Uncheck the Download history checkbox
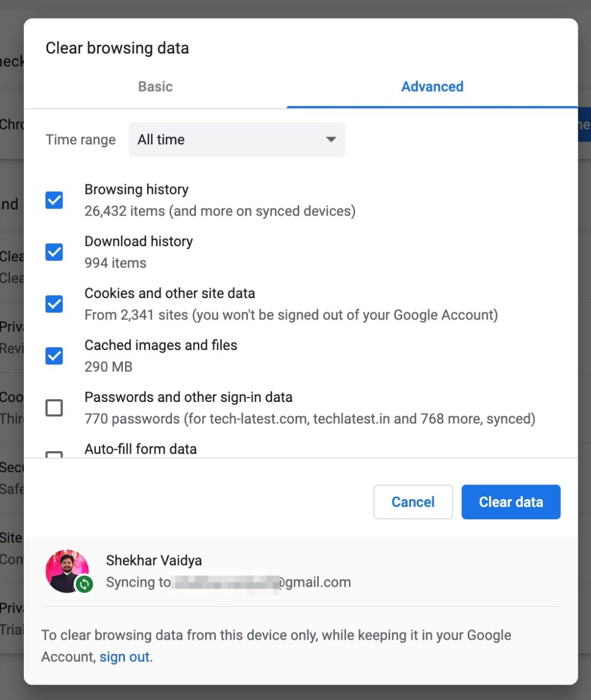Image resolution: width=591 pixels, height=700 pixels. 54,252
